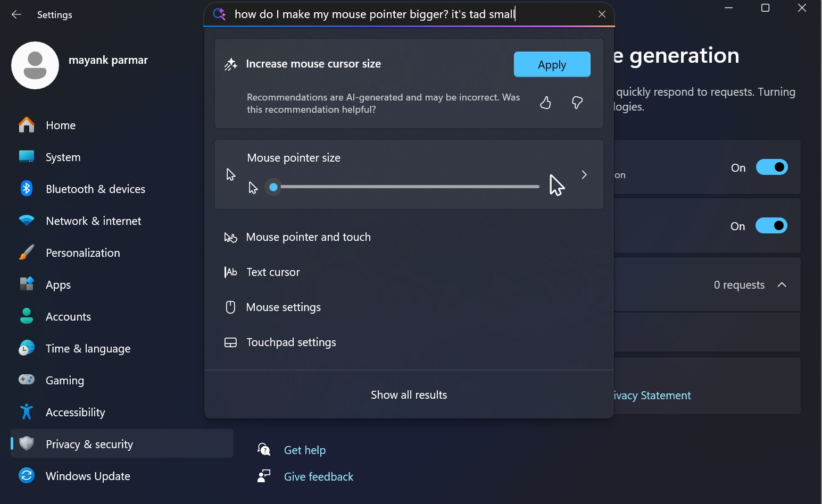Click the mayank parmar account name
The height and width of the screenshot is (504, 822).
[x=108, y=60]
